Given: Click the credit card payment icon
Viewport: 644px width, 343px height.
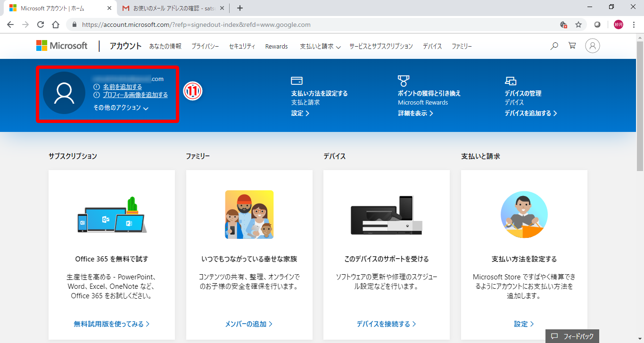Looking at the screenshot, I should (297, 81).
